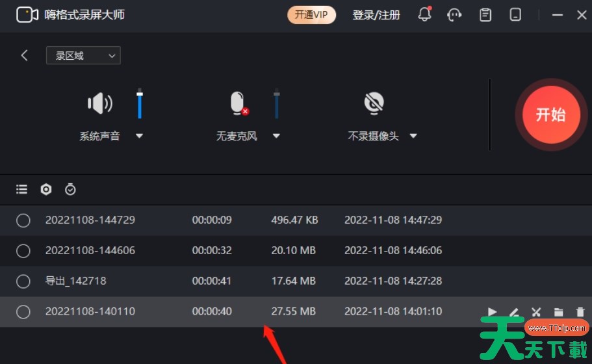Play the 20221108-140110 recording
The height and width of the screenshot is (364, 592).
(492, 313)
